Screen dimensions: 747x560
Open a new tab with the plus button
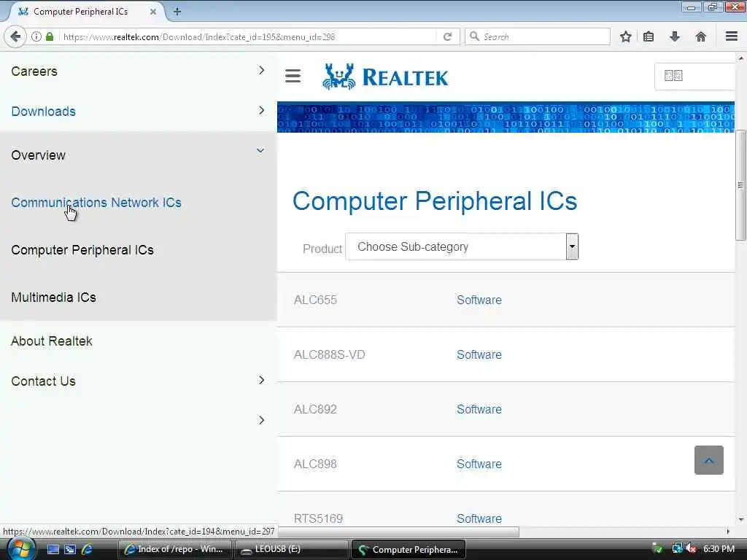[x=177, y=12]
